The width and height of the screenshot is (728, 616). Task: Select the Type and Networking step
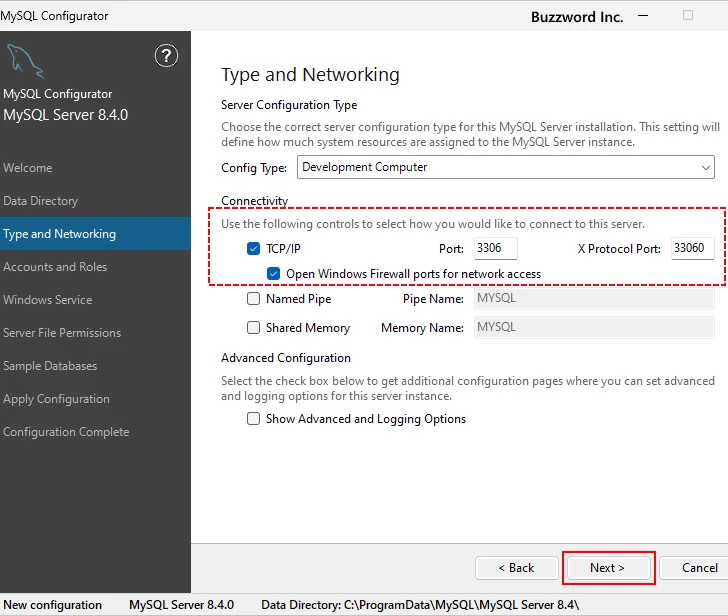(95, 233)
